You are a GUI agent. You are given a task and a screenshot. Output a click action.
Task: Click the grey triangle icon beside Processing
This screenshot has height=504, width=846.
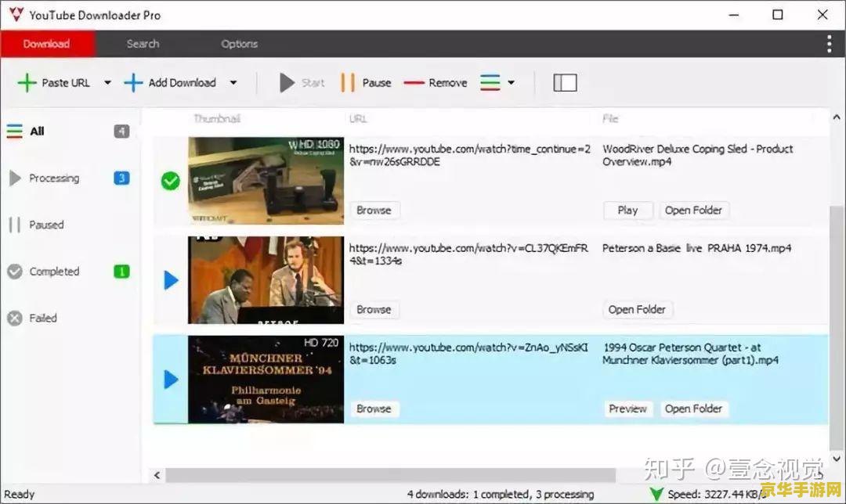coord(15,178)
